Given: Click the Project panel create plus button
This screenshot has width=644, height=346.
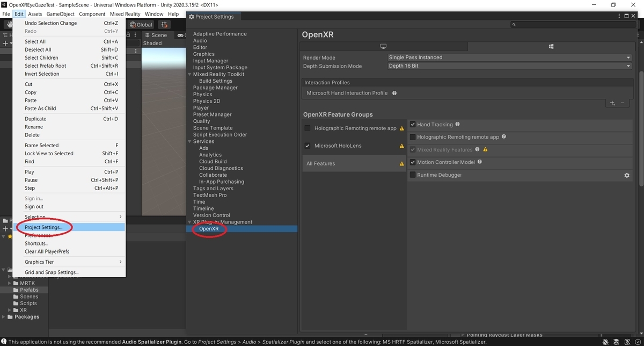Looking at the screenshot, I should (5, 228).
